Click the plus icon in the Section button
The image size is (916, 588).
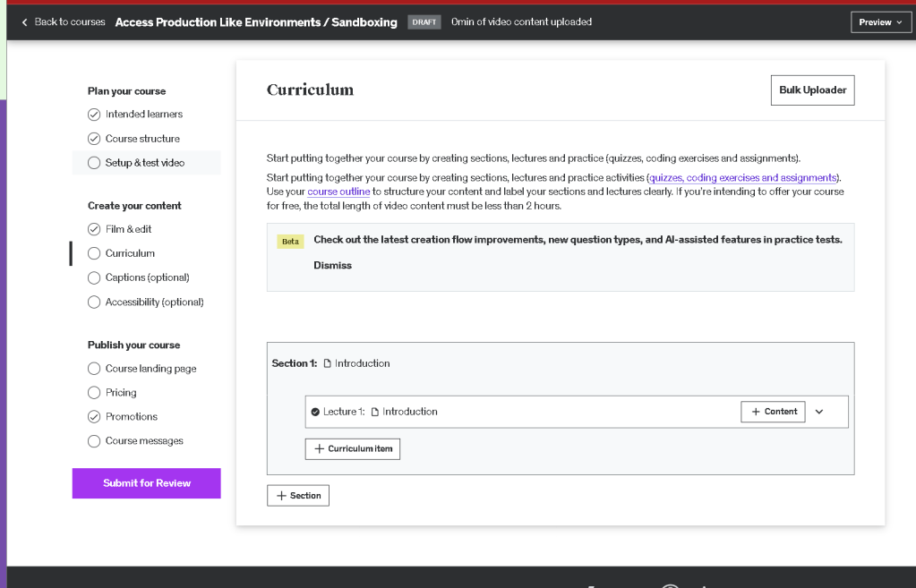coord(281,496)
